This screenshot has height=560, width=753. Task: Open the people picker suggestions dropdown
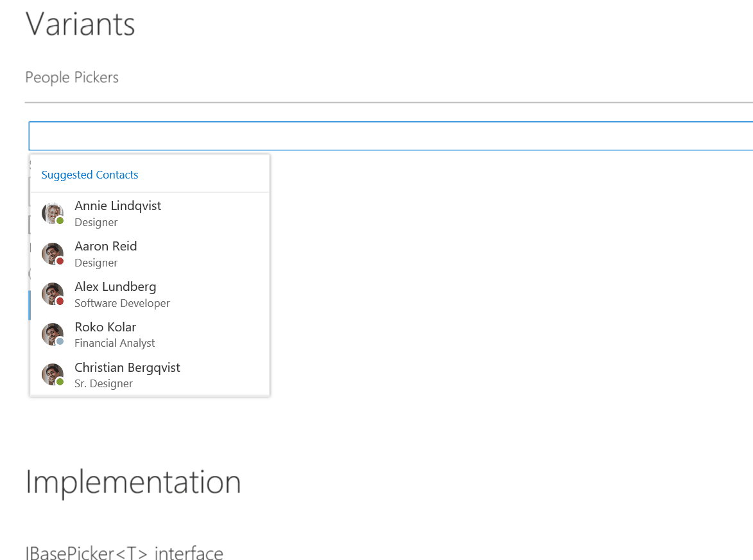pyautogui.click(x=385, y=136)
